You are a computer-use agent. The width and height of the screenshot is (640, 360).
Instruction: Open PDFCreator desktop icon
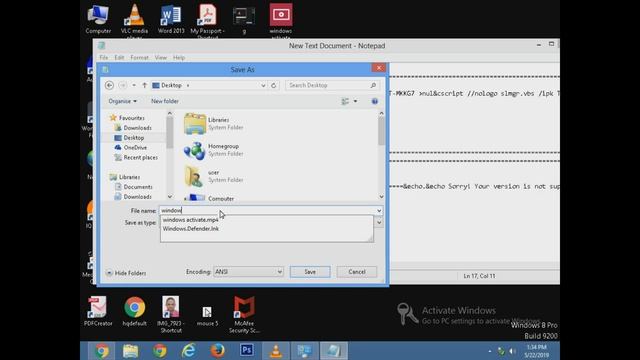[x=98, y=311]
